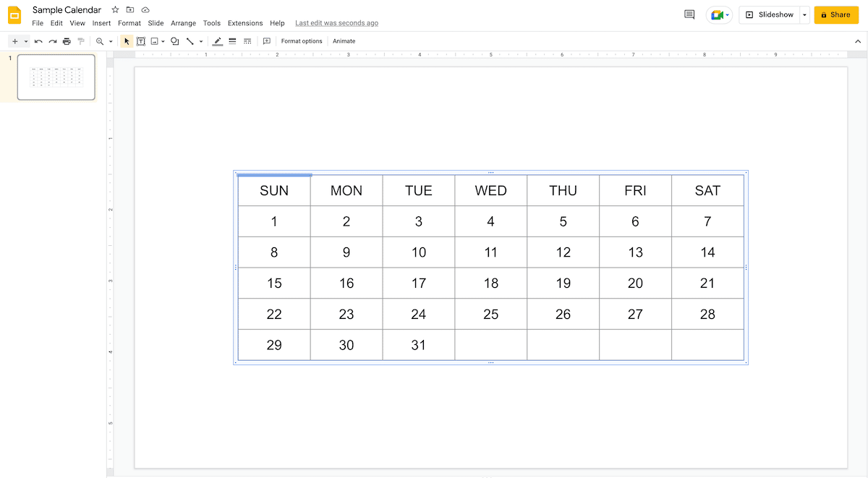Select the calendar cell for day 22
This screenshot has width=868, height=478.
pos(274,314)
